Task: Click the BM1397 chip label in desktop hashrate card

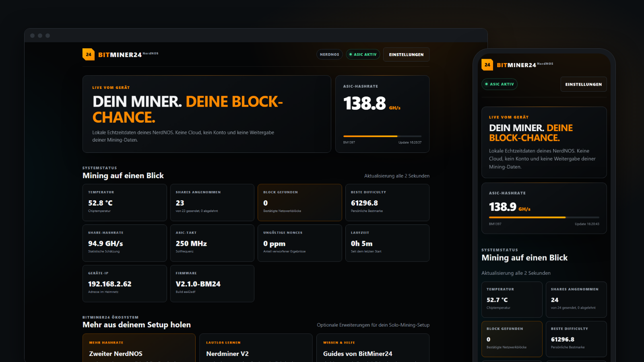Action: coord(349,142)
